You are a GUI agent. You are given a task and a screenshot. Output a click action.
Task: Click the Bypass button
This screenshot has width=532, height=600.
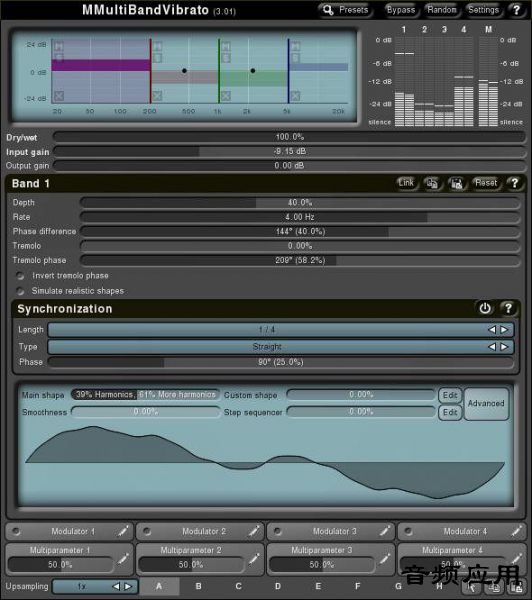[401, 10]
